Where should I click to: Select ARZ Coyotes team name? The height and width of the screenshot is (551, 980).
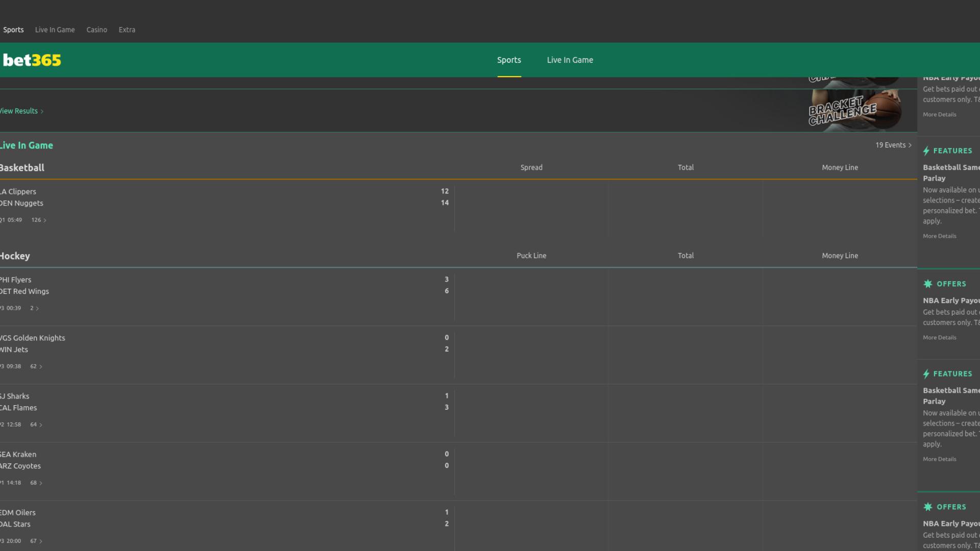(x=20, y=466)
